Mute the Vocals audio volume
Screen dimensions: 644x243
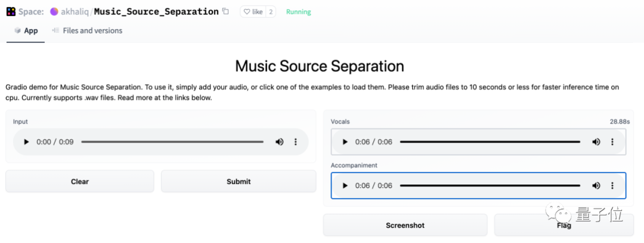pyautogui.click(x=596, y=142)
